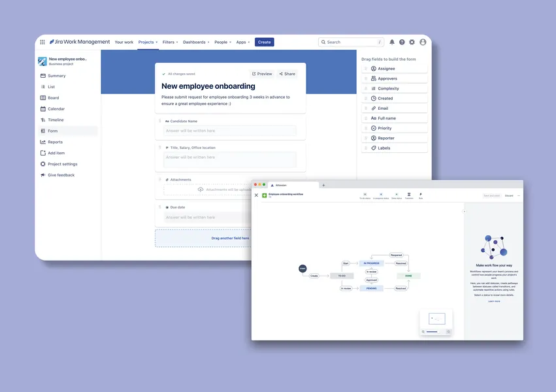Open Your work in top navigation
Screen dimensions: 556x392
click(124, 42)
